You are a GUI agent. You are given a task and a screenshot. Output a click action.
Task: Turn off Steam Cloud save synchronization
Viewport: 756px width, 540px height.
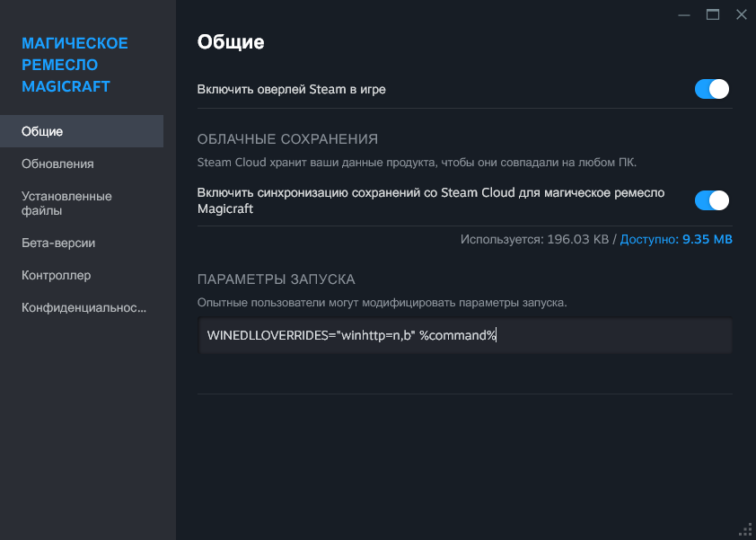pyautogui.click(x=711, y=200)
